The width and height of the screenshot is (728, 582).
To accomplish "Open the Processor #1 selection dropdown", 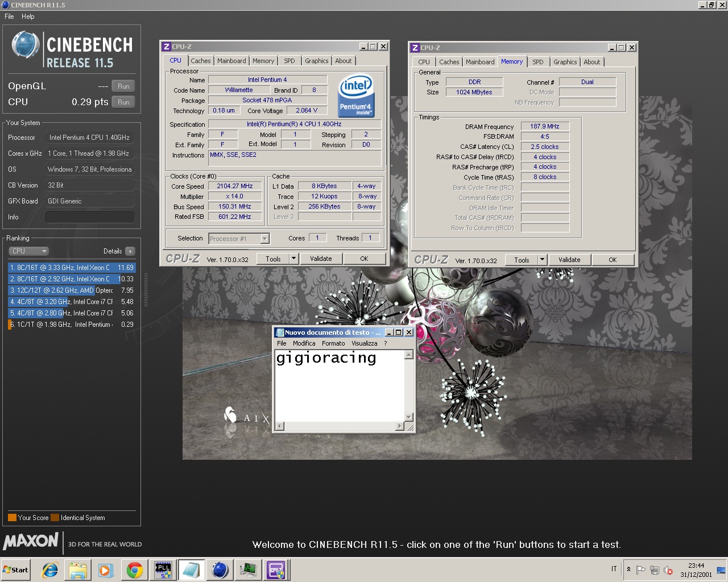I will click(x=239, y=239).
